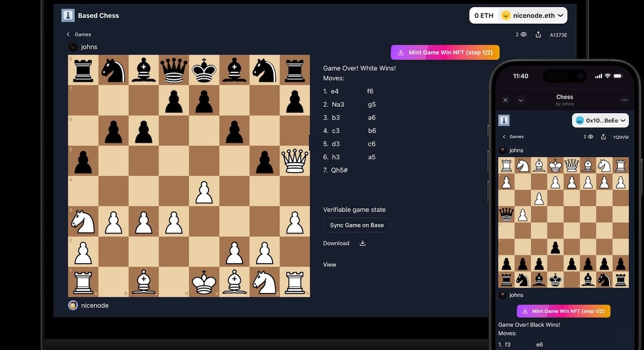Go back to Games on phone
The image size is (644, 350).
tap(513, 137)
